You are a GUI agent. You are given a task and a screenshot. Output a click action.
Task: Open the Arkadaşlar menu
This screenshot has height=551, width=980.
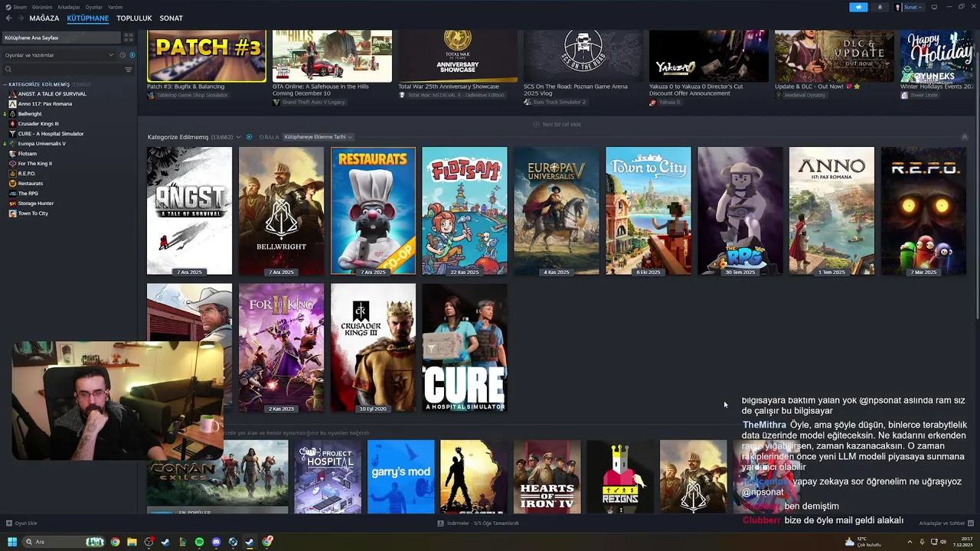pos(68,7)
